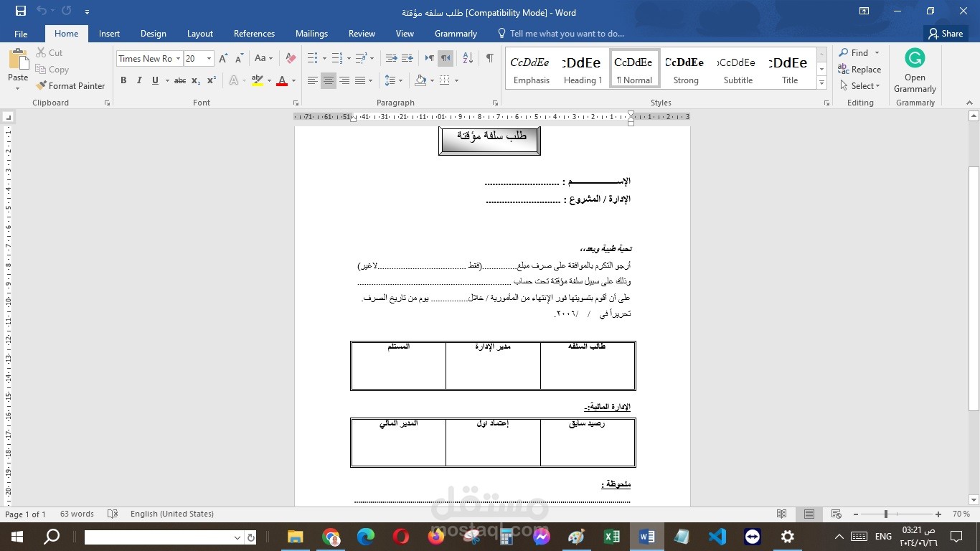Viewport: 980px width, 551px height.
Task: Switch to Print Layout view
Action: pyautogui.click(x=809, y=514)
